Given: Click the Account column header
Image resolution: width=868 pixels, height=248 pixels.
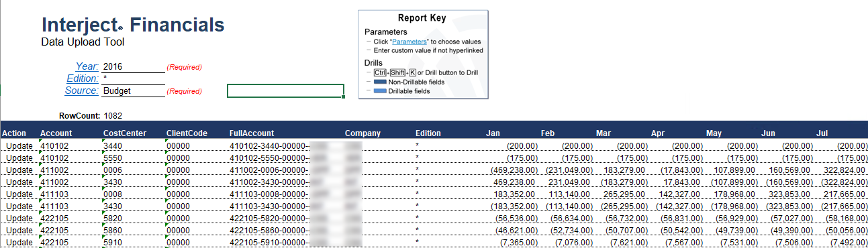Looking at the screenshot, I should [x=56, y=133].
